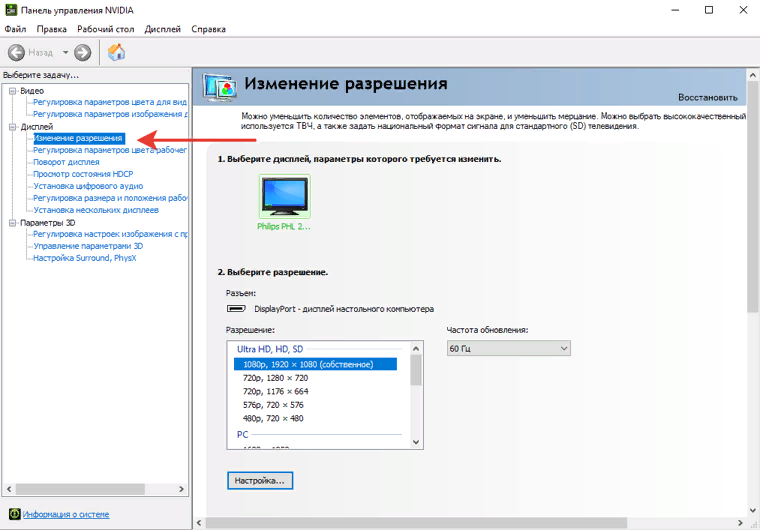
Task: Open the Частота обновления 60 Гц dropdown
Action: pyautogui.click(x=508, y=348)
